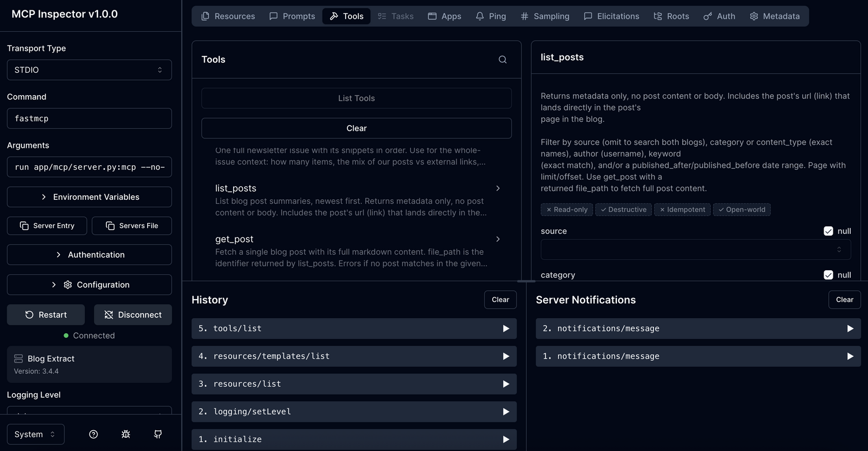Click the Idempotent annotation badge
Viewport: 868px width, 451px height.
click(x=683, y=210)
